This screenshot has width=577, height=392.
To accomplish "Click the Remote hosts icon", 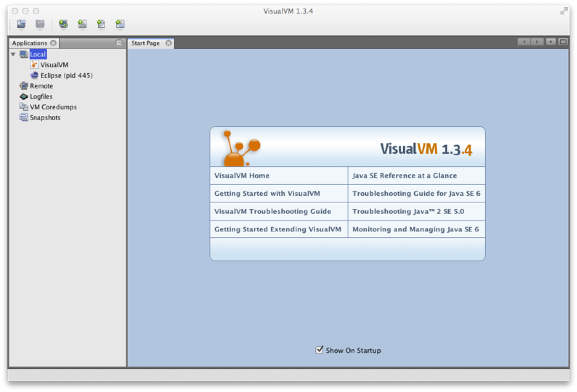I will [x=24, y=86].
